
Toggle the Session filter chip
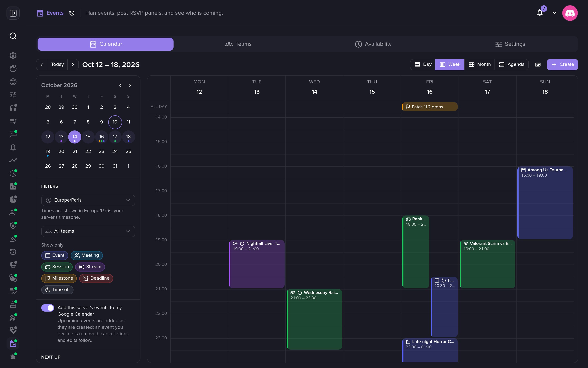pyautogui.click(x=57, y=267)
